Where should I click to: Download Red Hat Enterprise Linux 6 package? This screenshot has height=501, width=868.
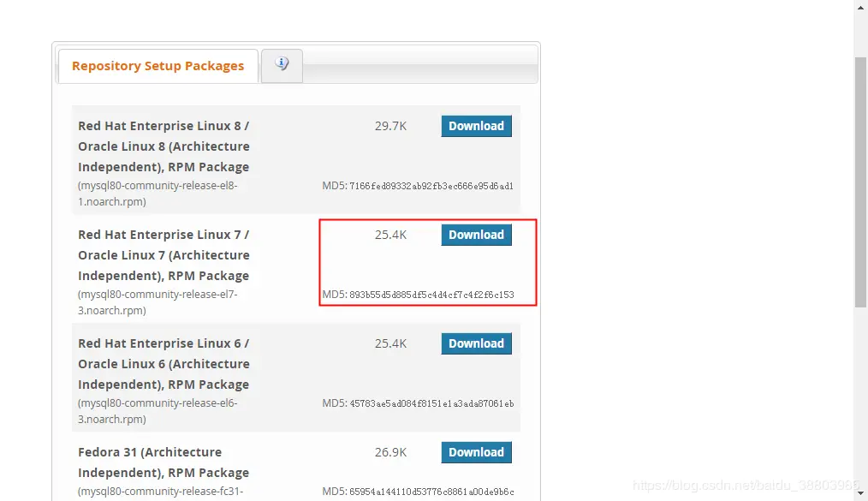click(x=476, y=343)
